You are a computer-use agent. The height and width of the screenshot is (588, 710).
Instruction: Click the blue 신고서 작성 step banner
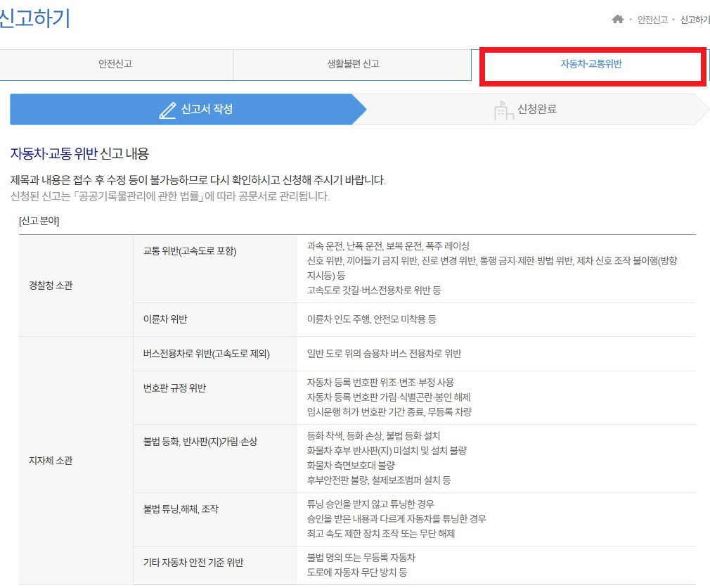(x=186, y=110)
